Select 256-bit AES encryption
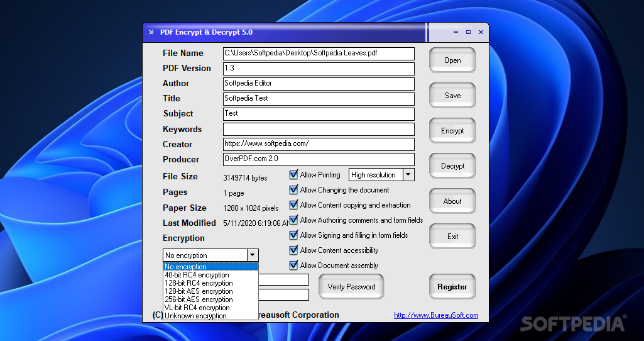Viewport: 644px width, 341px height. (210, 299)
